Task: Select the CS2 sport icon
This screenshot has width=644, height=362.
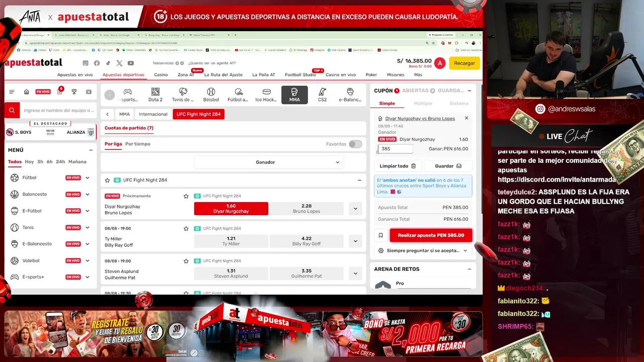Action: pyautogui.click(x=323, y=95)
